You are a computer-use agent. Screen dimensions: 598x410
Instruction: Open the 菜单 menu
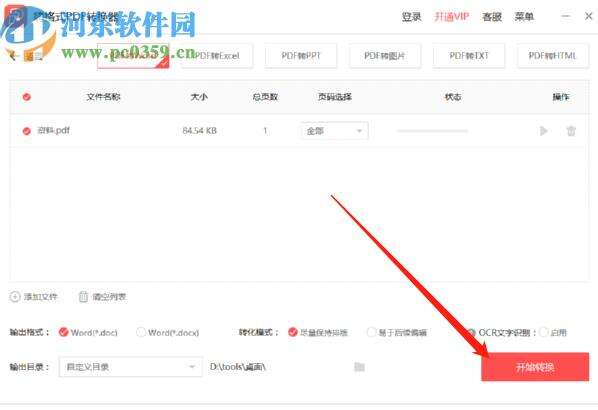pos(524,17)
